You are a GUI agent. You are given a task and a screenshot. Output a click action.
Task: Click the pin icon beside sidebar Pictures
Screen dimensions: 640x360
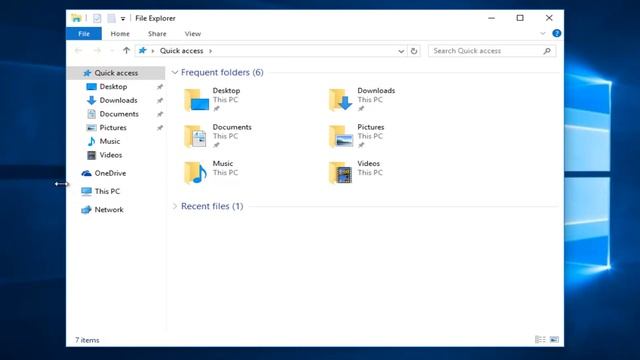click(x=160, y=128)
